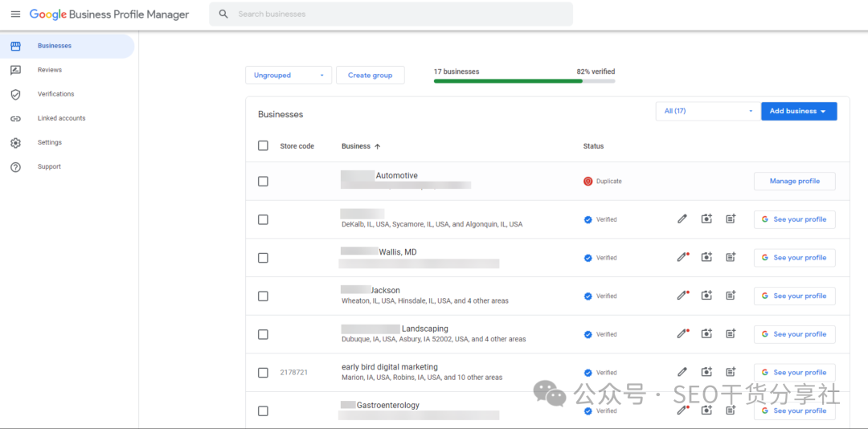
Task: Click edit pencil for Jackson row
Action: tap(682, 296)
